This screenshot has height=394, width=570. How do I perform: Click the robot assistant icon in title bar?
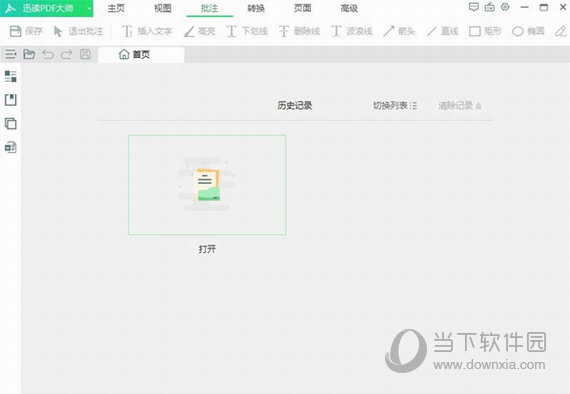[x=490, y=7]
